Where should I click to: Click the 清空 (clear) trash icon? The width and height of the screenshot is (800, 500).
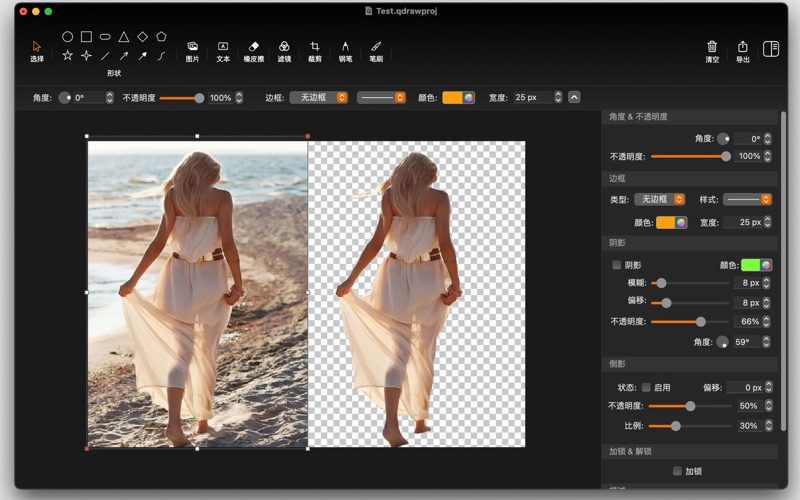[x=712, y=47]
